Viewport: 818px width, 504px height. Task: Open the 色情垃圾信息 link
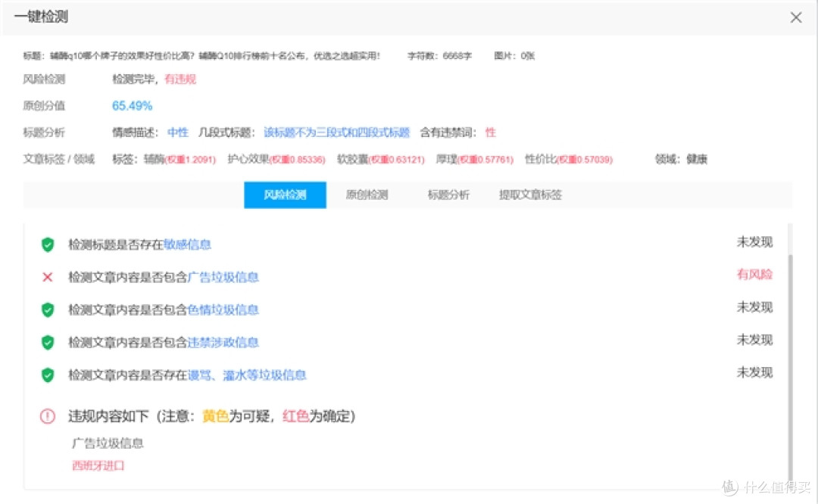(223, 310)
